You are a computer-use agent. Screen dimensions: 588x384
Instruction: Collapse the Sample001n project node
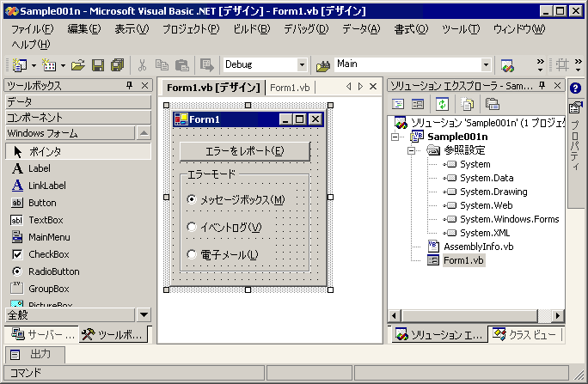[395, 137]
